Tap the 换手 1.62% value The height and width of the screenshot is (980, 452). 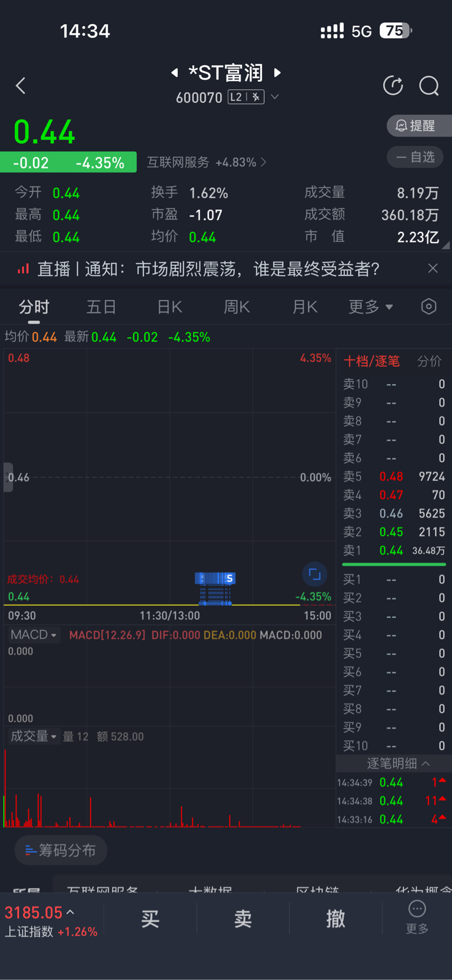208,193
